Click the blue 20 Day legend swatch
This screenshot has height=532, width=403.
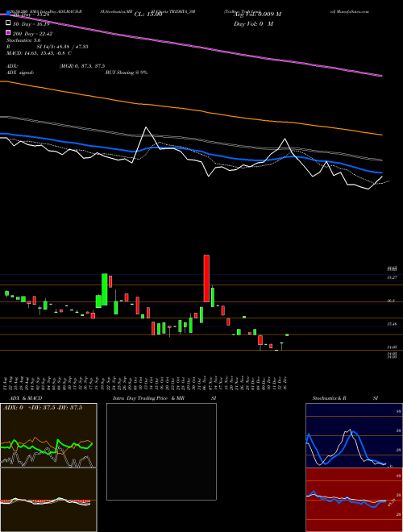tap(8, 13)
